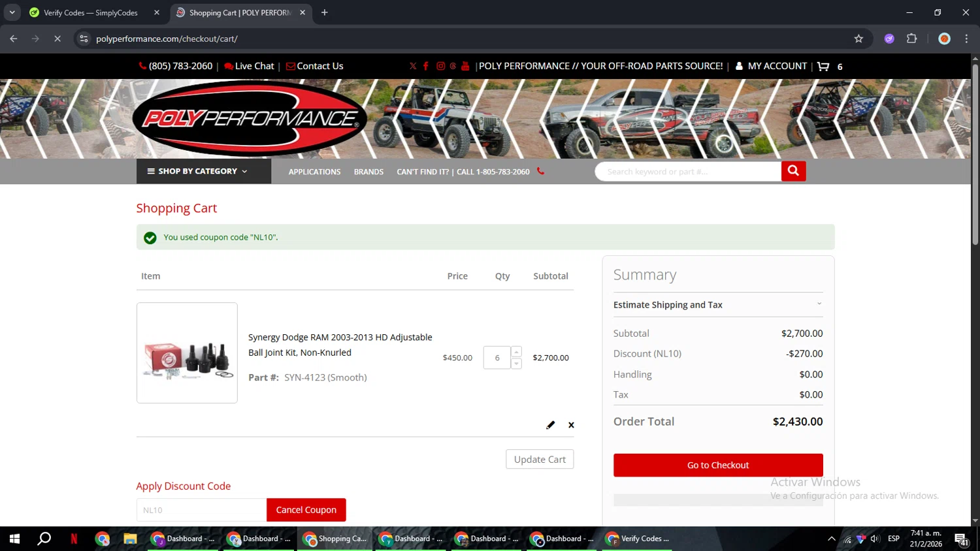
Task: Remove item with the X icon
Action: coord(571,425)
